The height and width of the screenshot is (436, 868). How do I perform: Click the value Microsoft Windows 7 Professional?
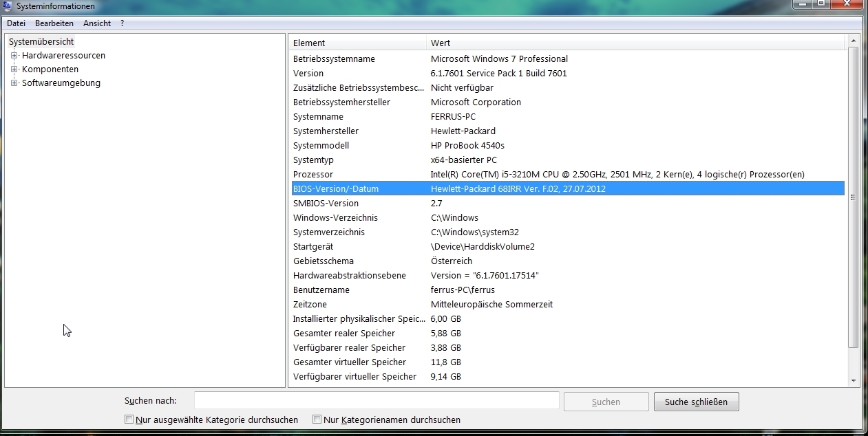coord(499,59)
